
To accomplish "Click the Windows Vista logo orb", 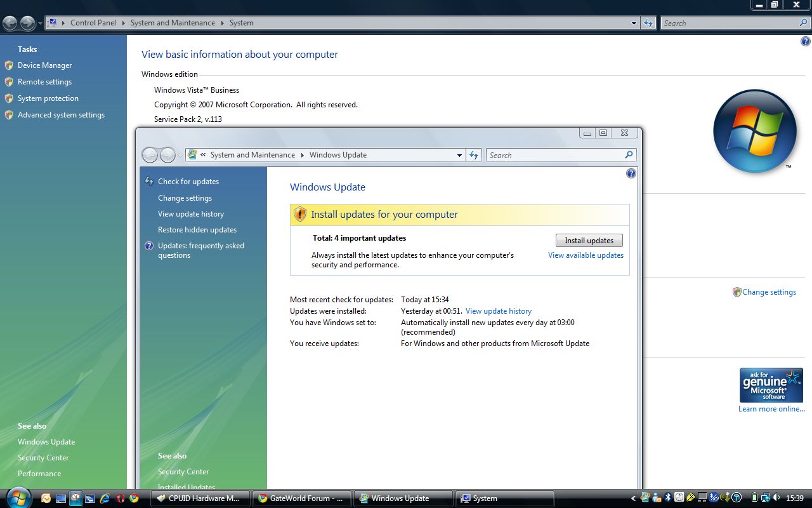I will (x=755, y=131).
